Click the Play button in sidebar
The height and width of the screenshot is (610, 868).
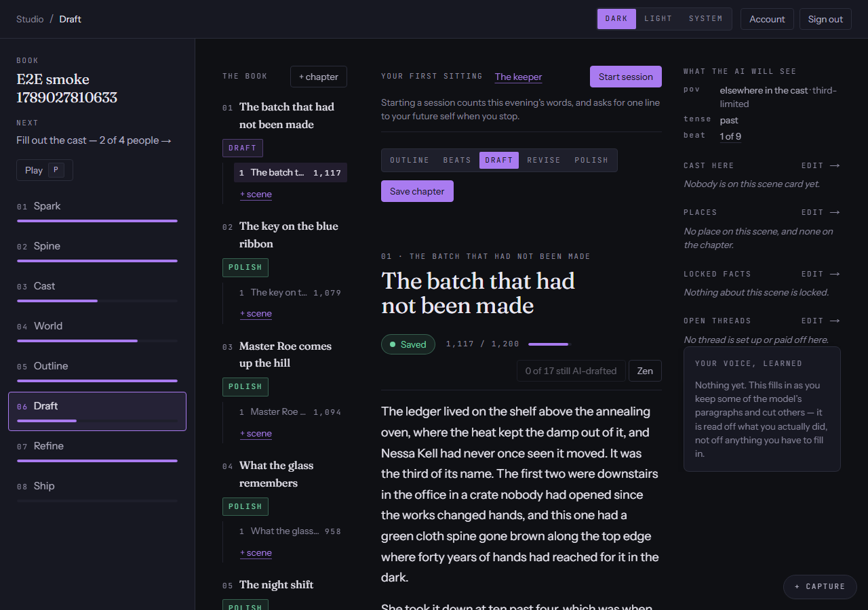coord(45,170)
